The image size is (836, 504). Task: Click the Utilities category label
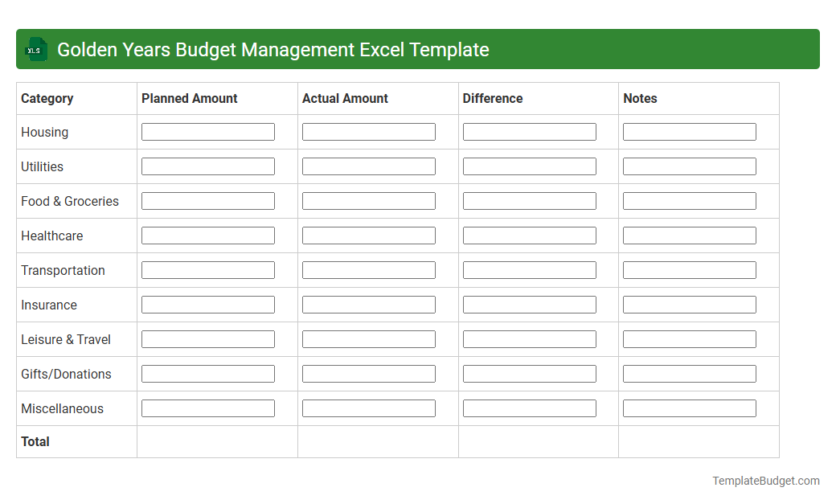(41, 166)
